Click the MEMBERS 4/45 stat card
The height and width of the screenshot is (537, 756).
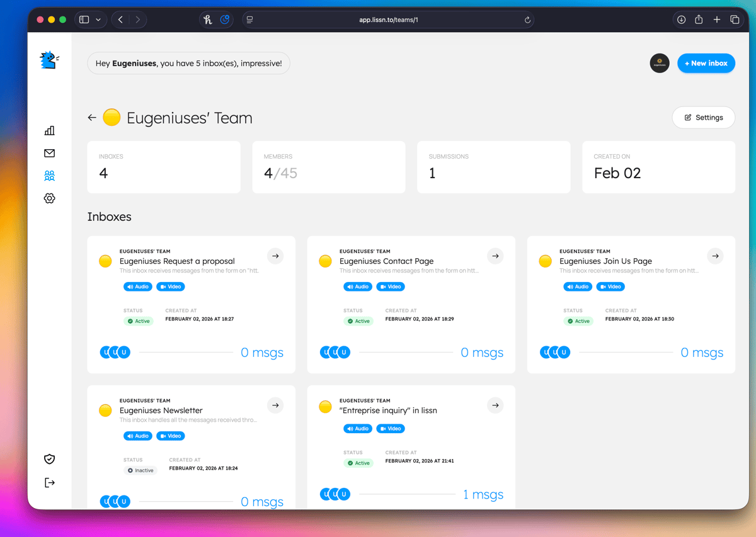click(329, 167)
